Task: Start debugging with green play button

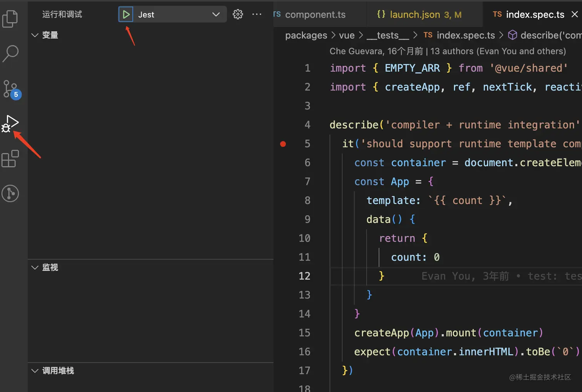Action: coord(126,15)
